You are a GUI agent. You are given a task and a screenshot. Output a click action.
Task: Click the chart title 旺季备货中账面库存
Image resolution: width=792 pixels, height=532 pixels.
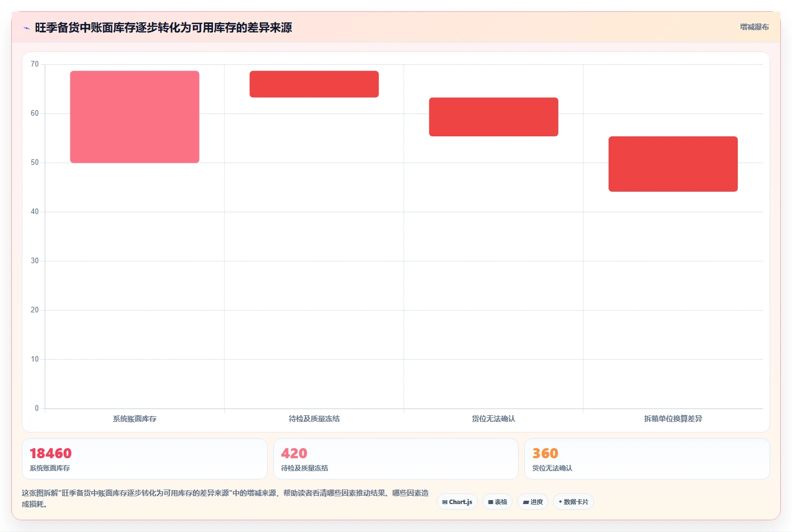163,27
